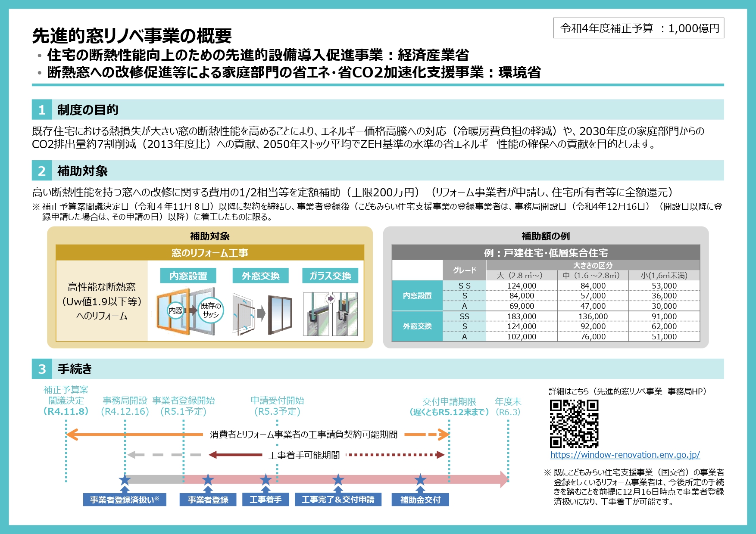Click the window-renovation.env.go.jp link
The image size is (756, 534).
point(625,455)
